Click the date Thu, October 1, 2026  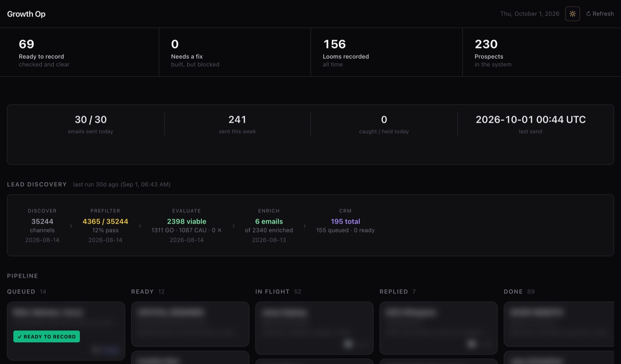[x=530, y=14]
